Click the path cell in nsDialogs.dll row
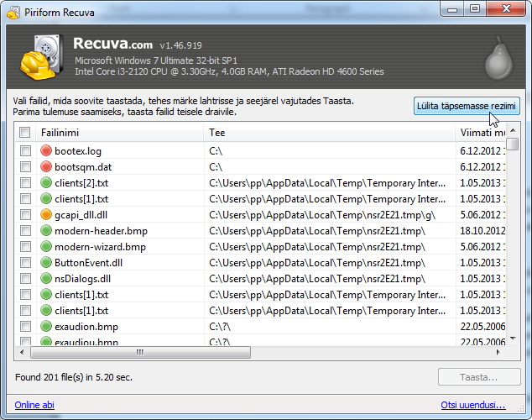 coord(317,278)
